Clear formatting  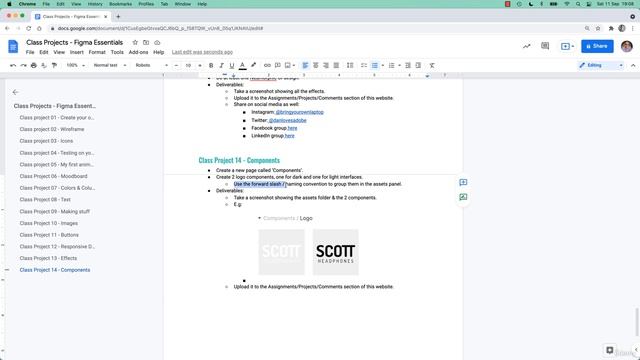tap(432, 65)
